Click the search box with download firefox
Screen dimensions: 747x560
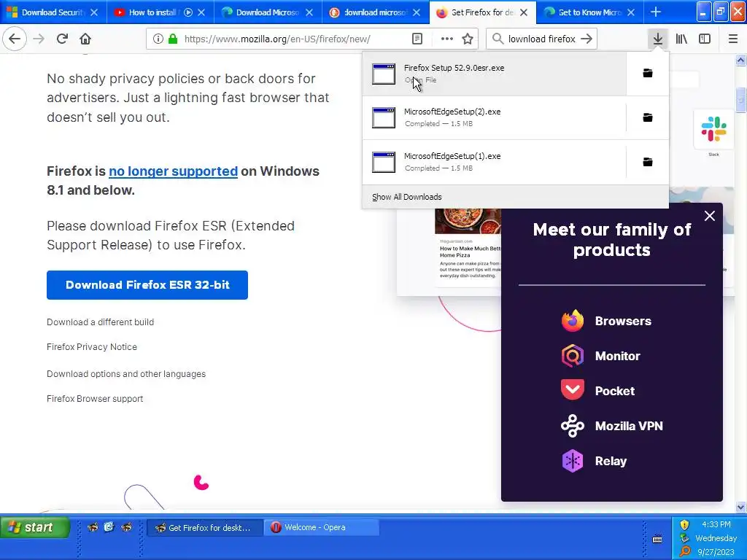pyautogui.click(x=541, y=39)
